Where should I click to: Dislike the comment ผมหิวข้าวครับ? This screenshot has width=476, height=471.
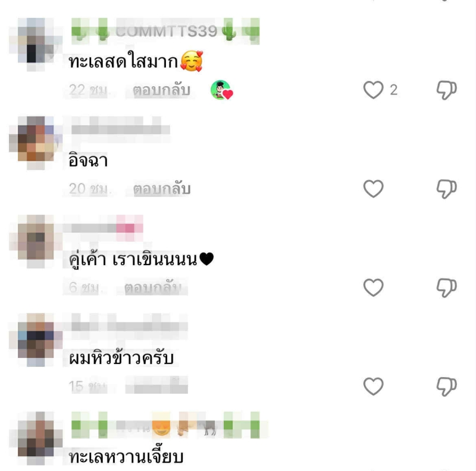point(447,387)
